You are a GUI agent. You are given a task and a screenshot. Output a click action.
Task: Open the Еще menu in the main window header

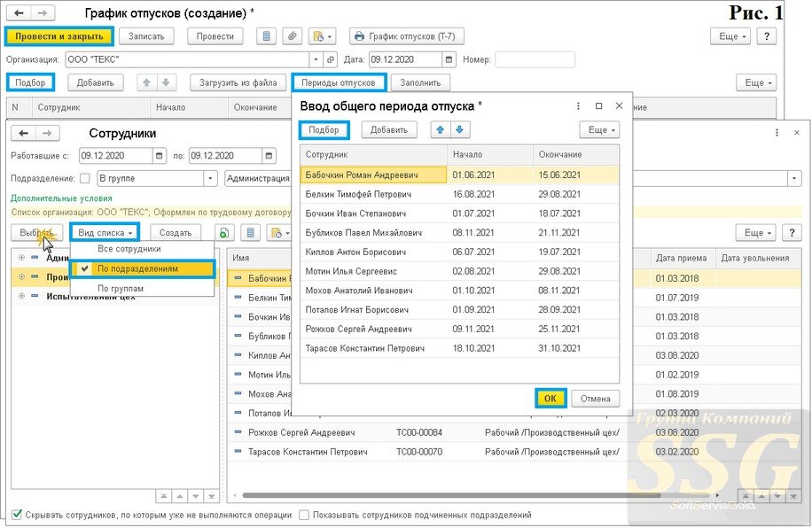coord(730,36)
